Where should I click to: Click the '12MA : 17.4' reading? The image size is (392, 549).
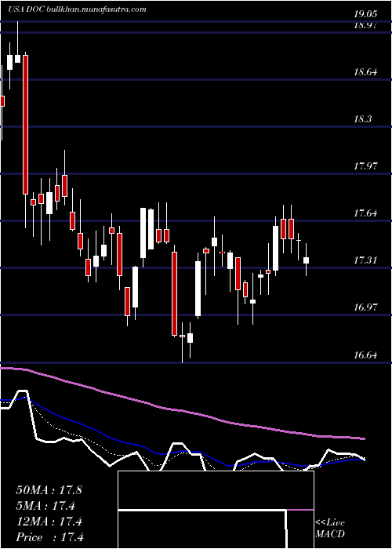(x=49, y=522)
